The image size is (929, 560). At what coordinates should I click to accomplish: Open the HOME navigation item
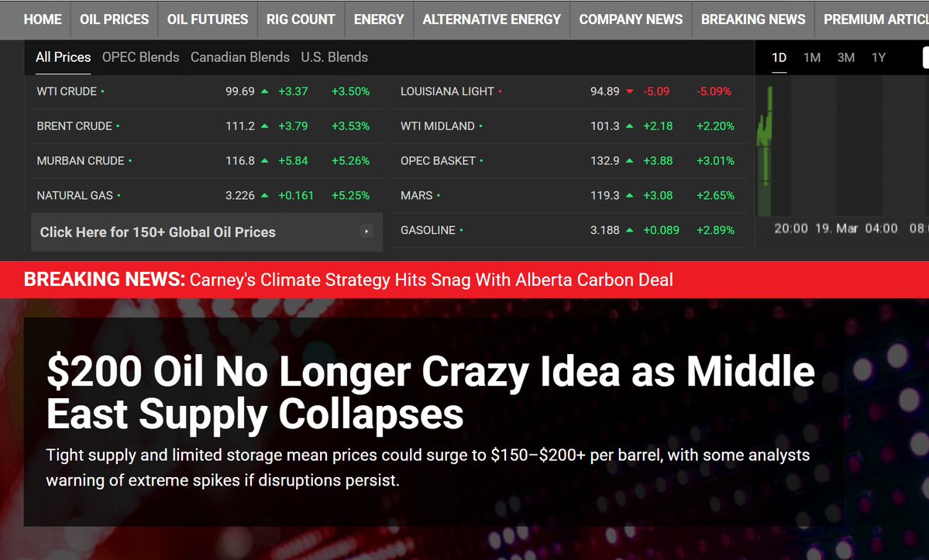click(x=43, y=19)
